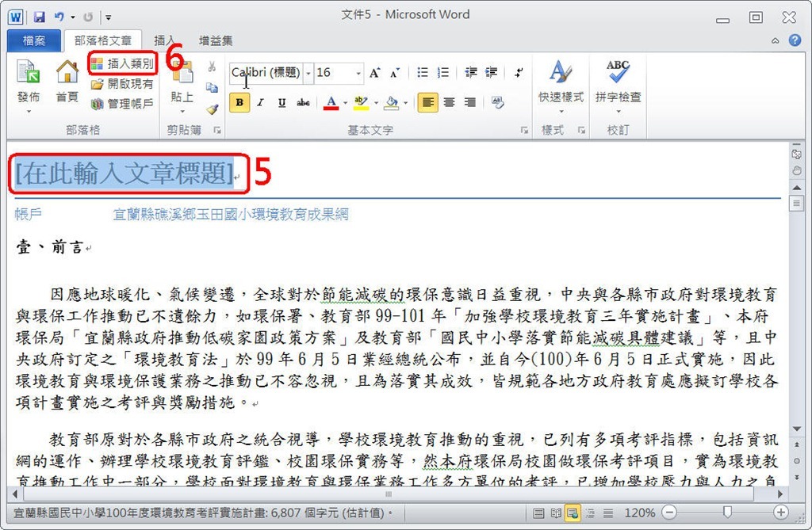Select the Format Painter brush icon

pos(212,109)
